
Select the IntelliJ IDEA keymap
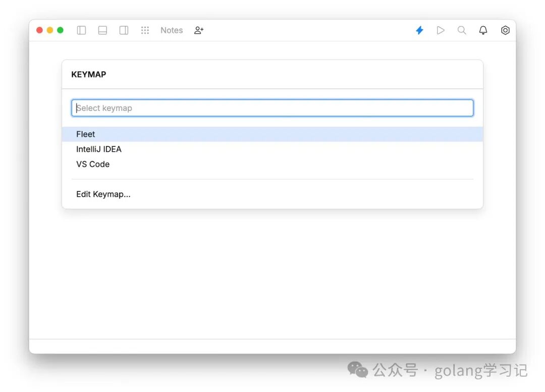272,149
